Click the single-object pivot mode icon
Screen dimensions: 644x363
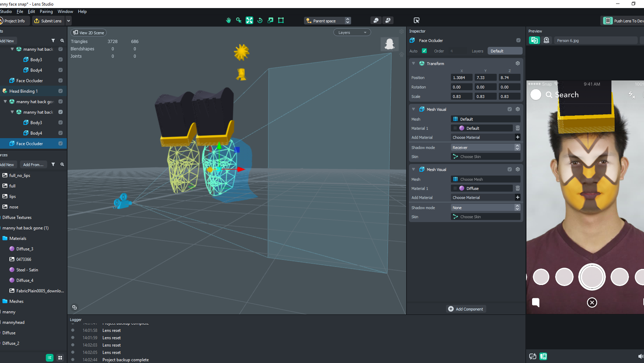pyautogui.click(x=376, y=21)
